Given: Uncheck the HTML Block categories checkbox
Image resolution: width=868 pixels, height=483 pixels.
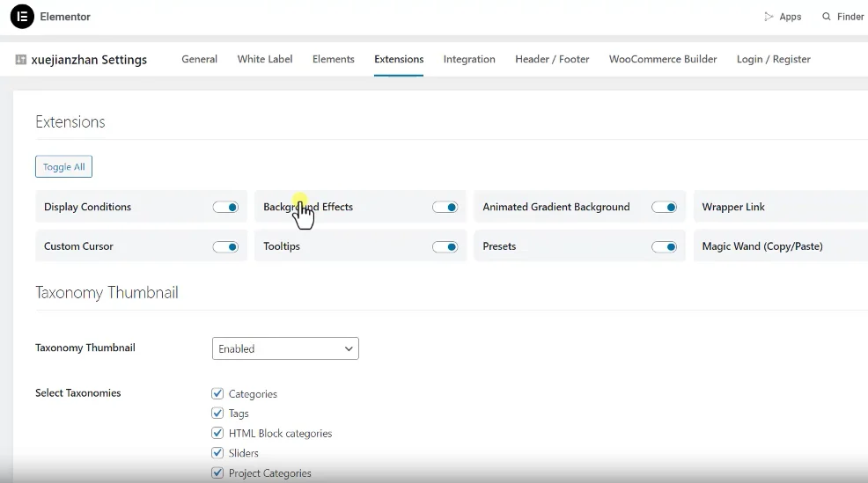Looking at the screenshot, I should pyautogui.click(x=217, y=433).
